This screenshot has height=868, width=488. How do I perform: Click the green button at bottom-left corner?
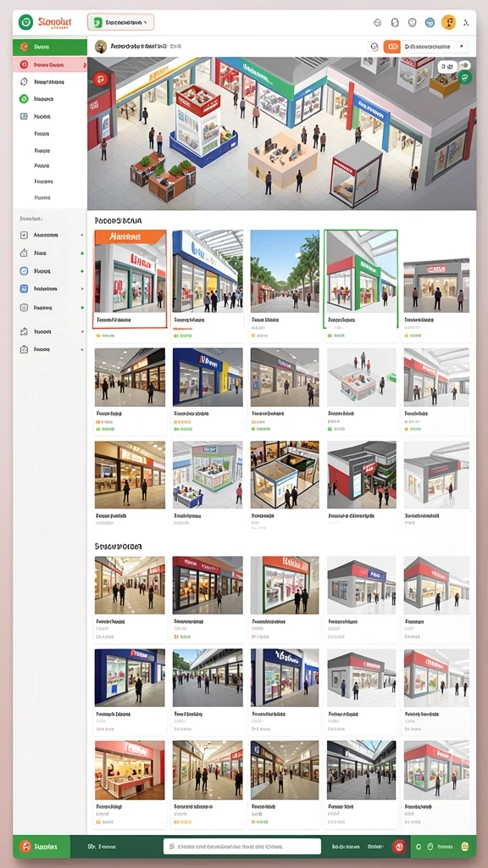pyautogui.click(x=42, y=847)
